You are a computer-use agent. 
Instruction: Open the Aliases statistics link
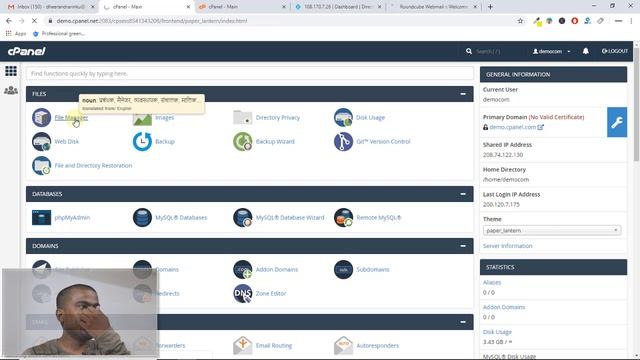[492, 282]
